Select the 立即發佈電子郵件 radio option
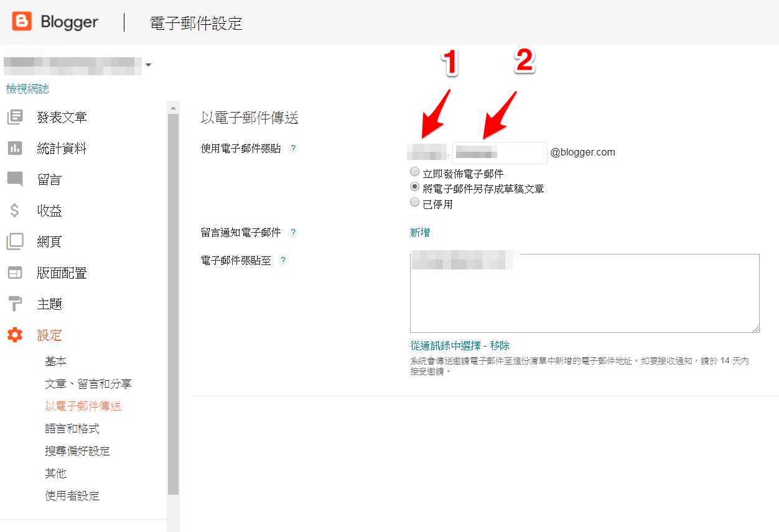 point(414,172)
